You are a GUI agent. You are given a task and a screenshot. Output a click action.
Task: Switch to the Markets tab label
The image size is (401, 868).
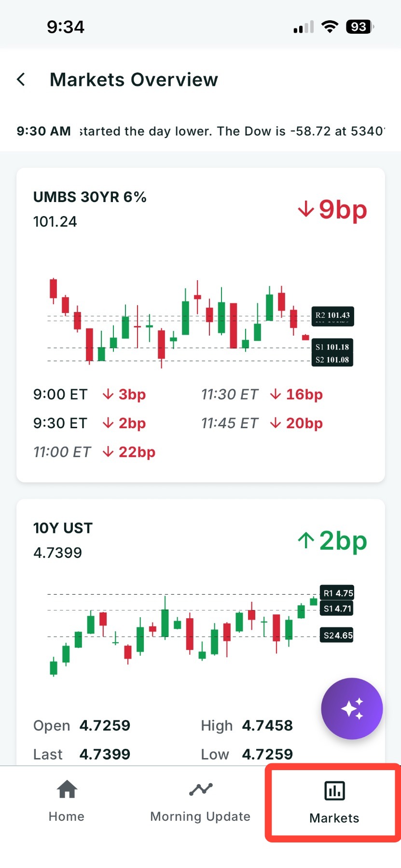334,818
